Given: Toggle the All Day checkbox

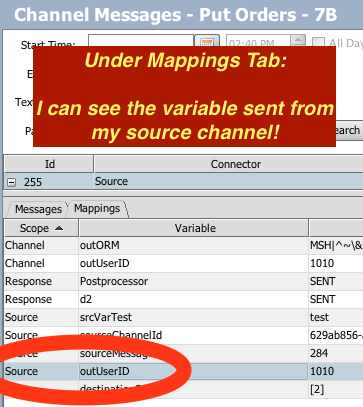Looking at the screenshot, I should pyautogui.click(x=318, y=42).
